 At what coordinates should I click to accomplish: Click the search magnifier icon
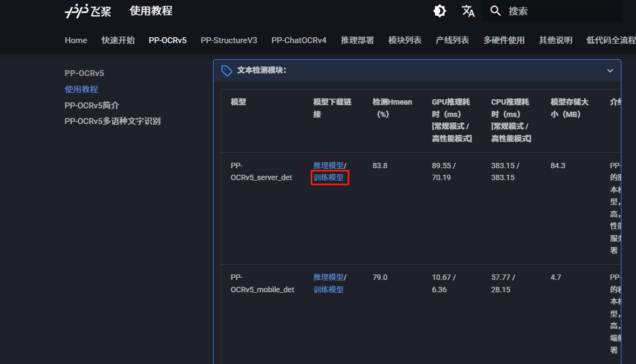496,11
